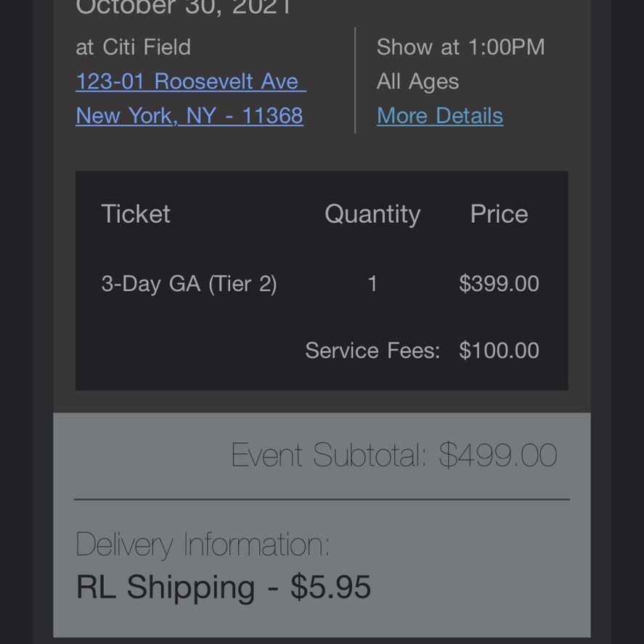This screenshot has width=644, height=644.
Task: Open the 123-01 Roosevelt Ave address link
Action: click(x=191, y=81)
